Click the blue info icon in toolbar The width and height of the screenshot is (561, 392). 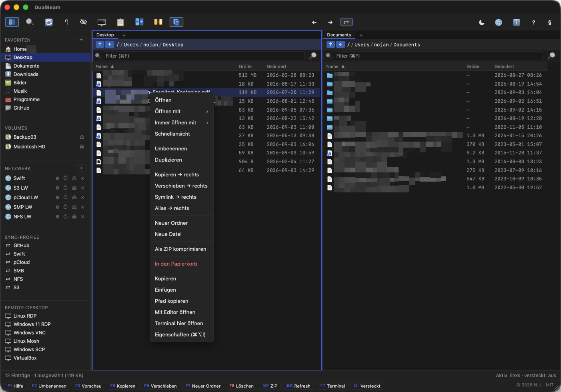(x=517, y=22)
